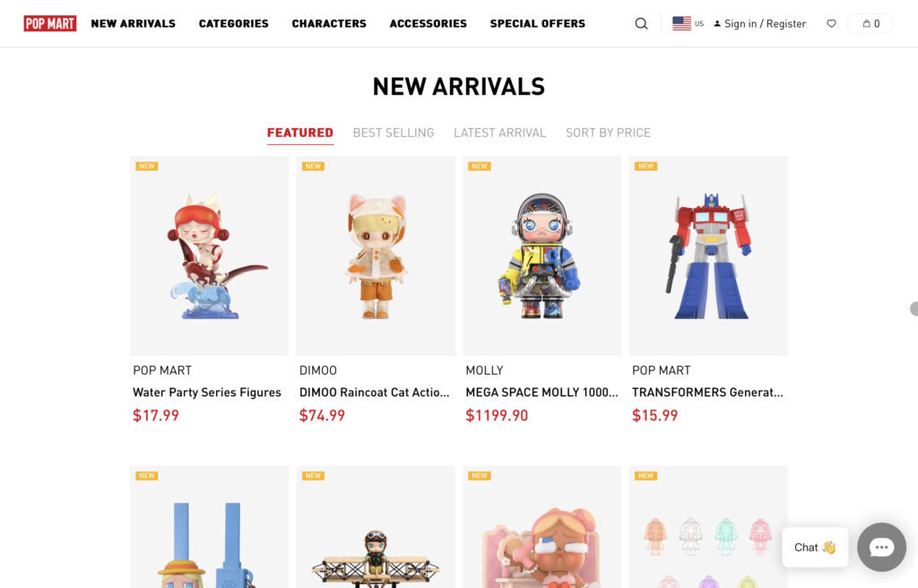Click the DIMOO Raincoat Cat title link
The width and height of the screenshot is (918, 588).
[374, 393]
